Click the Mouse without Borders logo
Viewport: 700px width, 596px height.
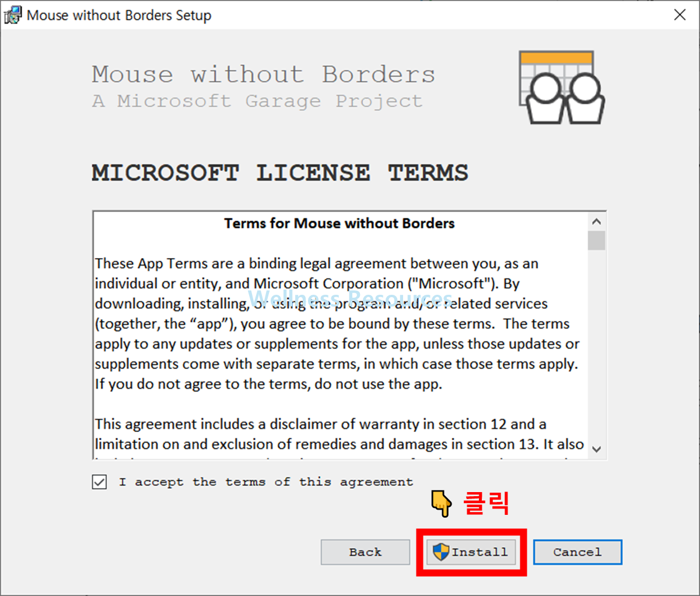click(562, 88)
